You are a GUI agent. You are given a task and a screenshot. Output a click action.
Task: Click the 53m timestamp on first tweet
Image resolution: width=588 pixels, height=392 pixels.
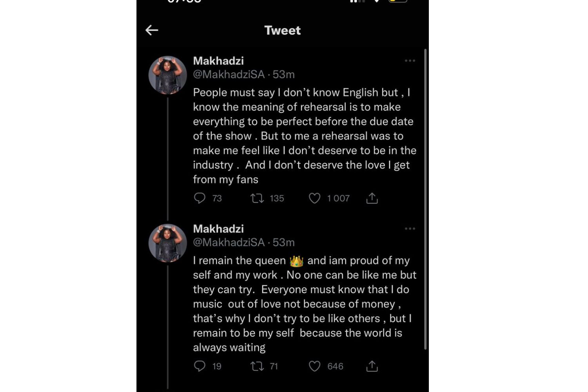click(x=284, y=74)
